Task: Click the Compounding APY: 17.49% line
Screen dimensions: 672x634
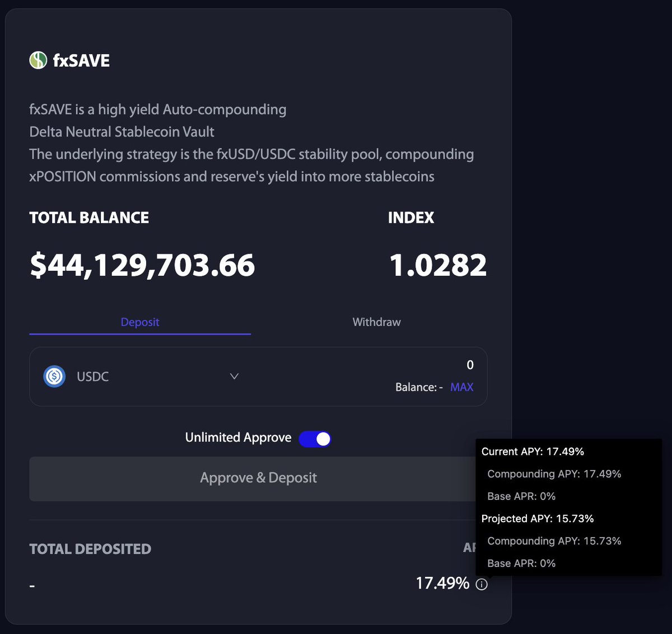Action: coord(554,474)
